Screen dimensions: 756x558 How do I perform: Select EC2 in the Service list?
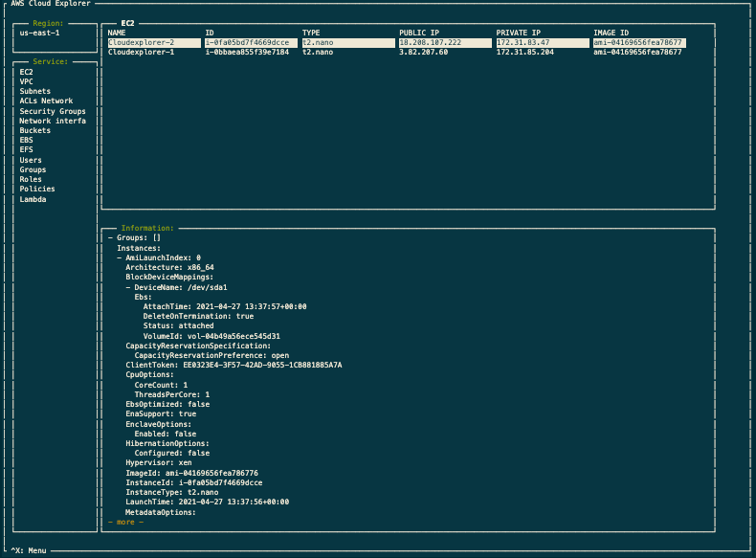(x=26, y=72)
